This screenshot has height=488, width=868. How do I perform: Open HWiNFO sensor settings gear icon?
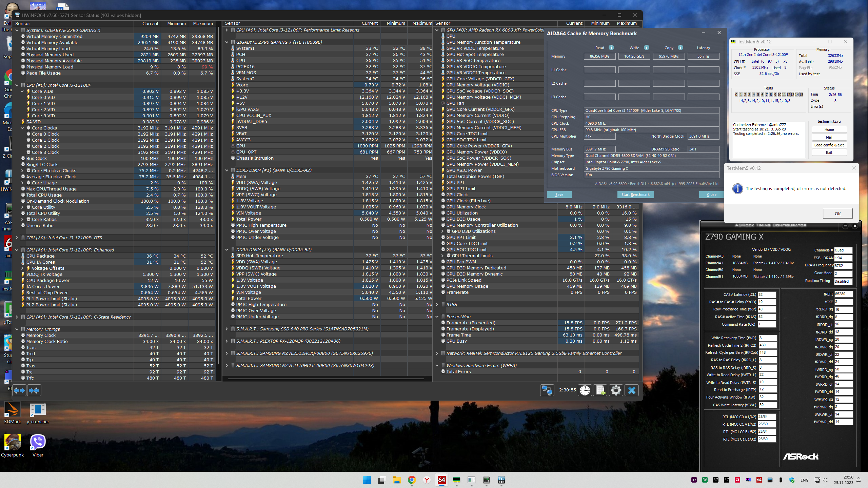[616, 390]
